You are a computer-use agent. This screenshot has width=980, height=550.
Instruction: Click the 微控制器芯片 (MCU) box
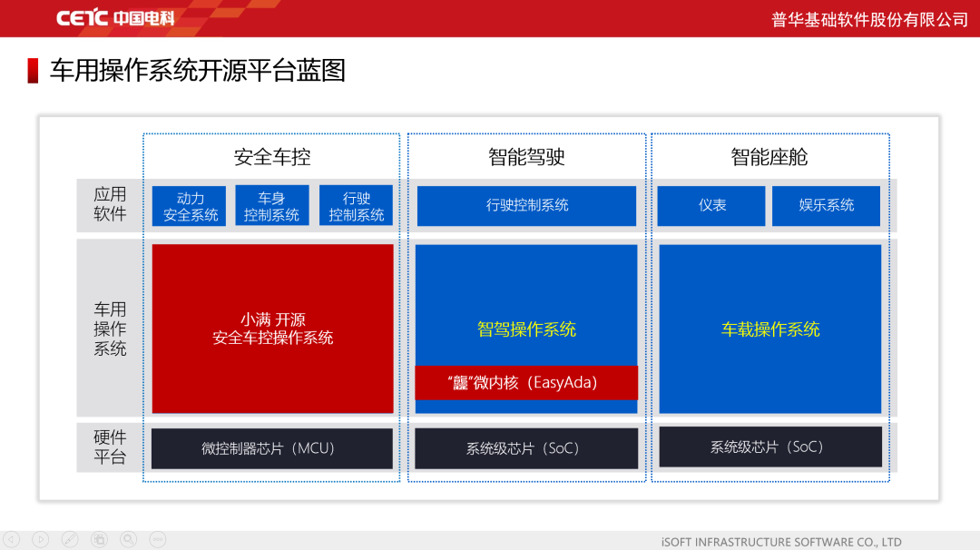271,448
